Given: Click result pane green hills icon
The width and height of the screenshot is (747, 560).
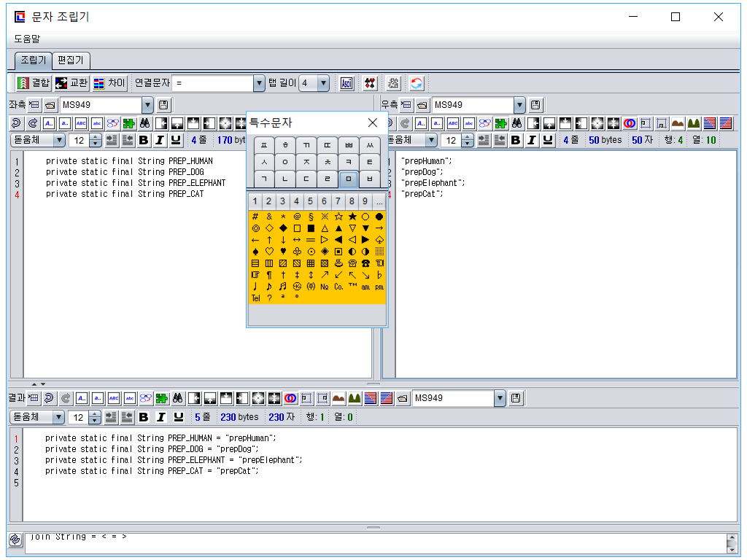Looking at the screenshot, I should click(355, 398).
